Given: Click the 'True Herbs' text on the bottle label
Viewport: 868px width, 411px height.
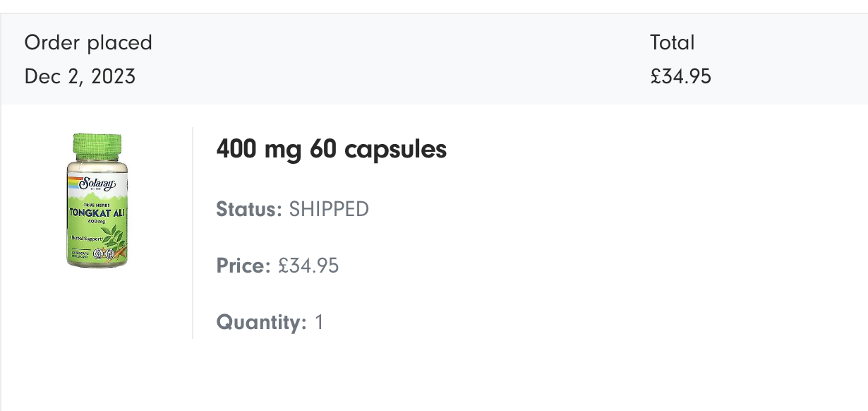Looking at the screenshot, I should (x=97, y=204).
